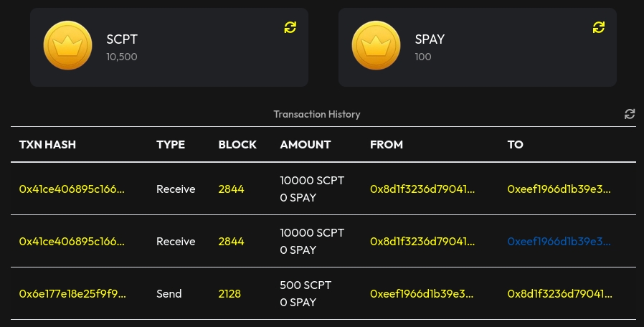644x327 pixels.
Task: Click the SPAY gold crown coin icon
Action: pyautogui.click(x=377, y=47)
